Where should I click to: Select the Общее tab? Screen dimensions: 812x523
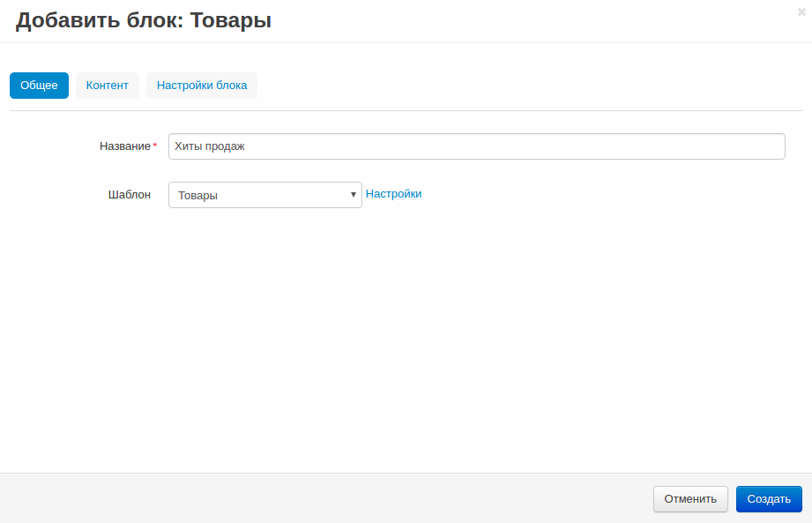point(39,86)
